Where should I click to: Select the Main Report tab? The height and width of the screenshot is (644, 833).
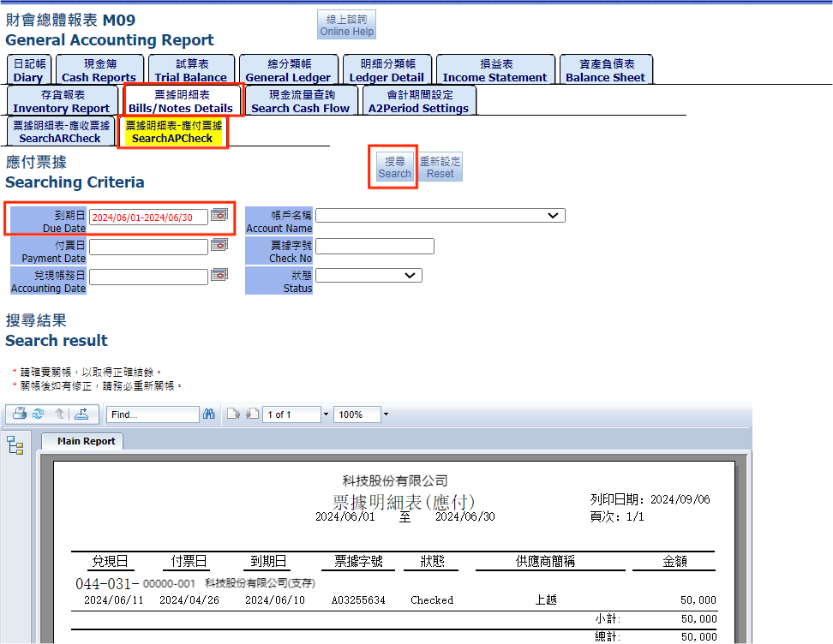pyautogui.click(x=83, y=441)
